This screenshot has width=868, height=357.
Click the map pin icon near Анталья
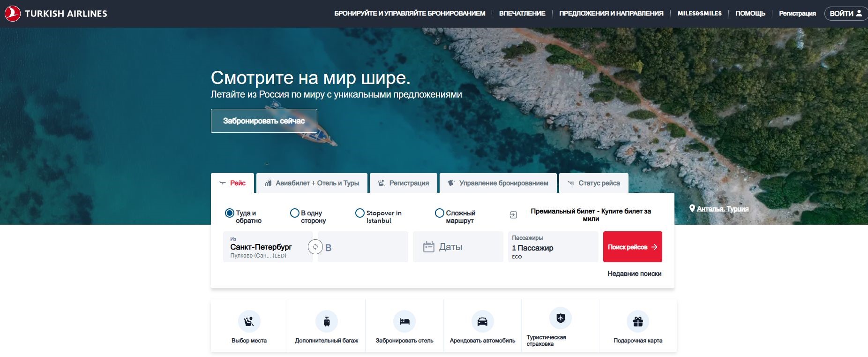692,208
